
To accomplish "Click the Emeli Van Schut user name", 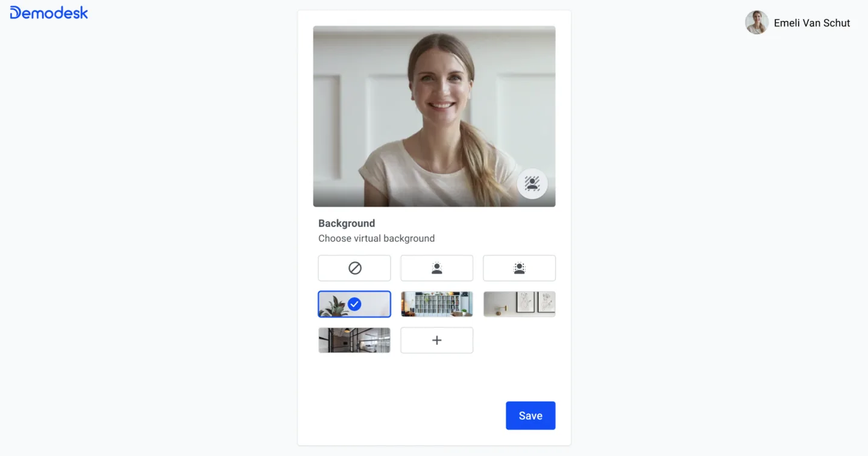I will click(812, 23).
